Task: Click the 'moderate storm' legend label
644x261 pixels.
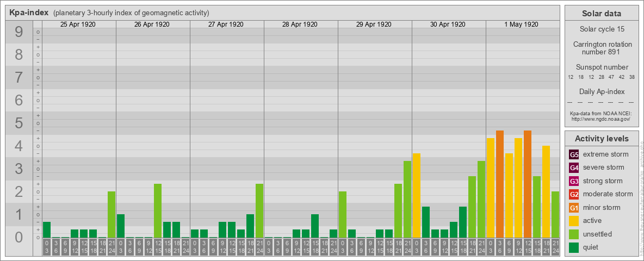Action: coord(608,194)
